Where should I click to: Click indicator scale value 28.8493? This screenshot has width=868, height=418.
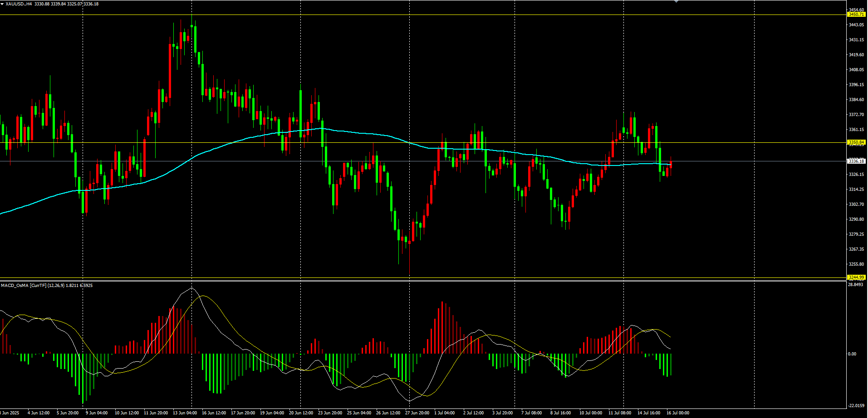click(x=855, y=285)
